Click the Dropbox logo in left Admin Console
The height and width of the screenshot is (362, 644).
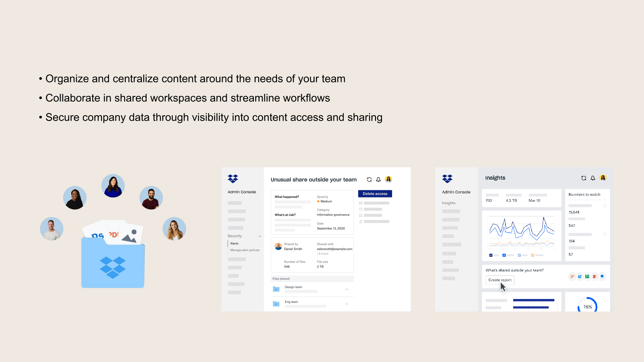point(233,179)
